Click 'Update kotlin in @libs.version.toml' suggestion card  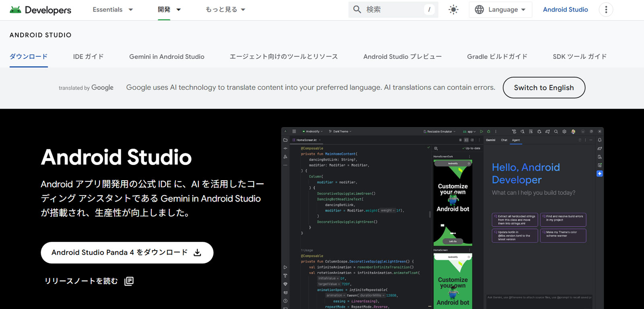(515, 235)
